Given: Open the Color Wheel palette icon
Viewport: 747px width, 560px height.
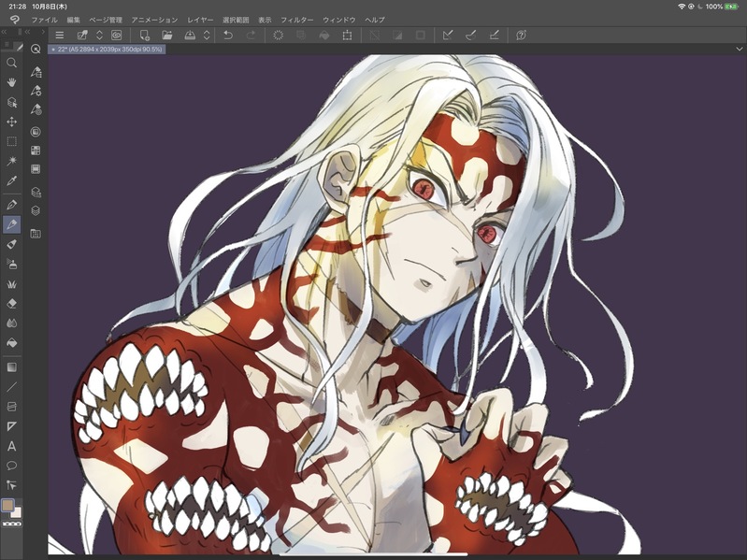Looking at the screenshot, I should [36, 132].
